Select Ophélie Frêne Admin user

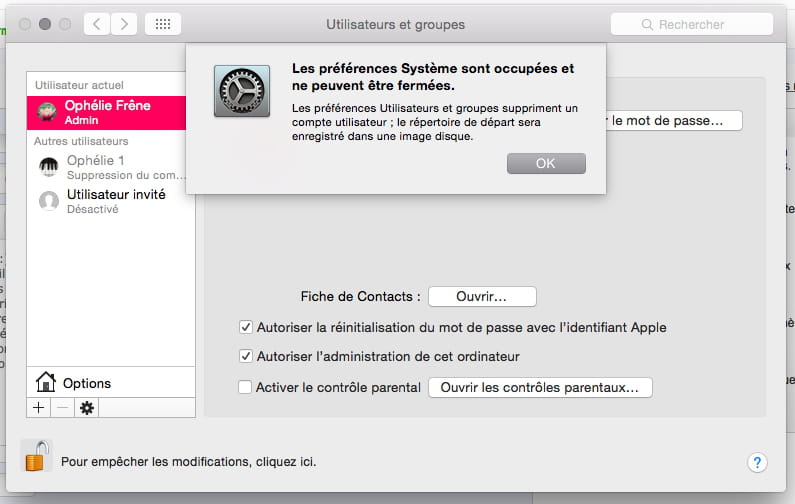pos(106,113)
